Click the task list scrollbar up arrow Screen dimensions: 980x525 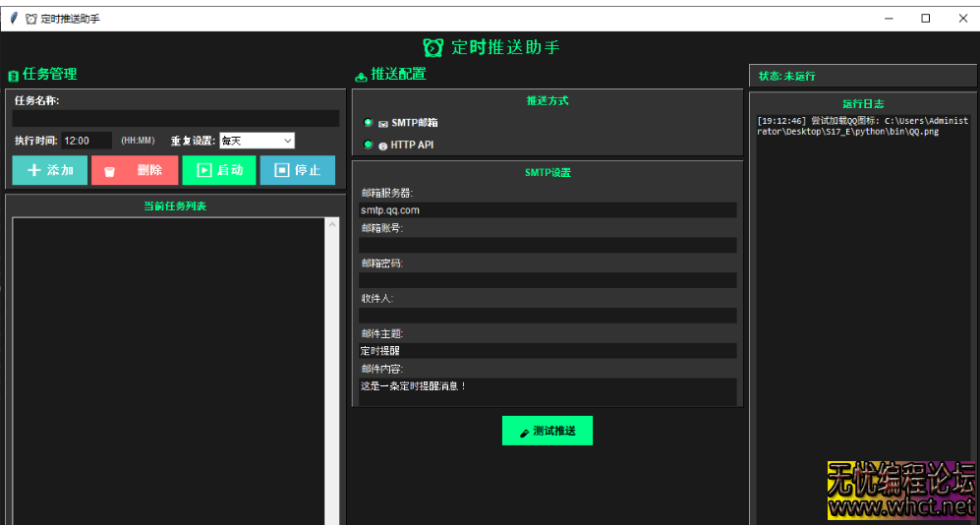click(332, 224)
